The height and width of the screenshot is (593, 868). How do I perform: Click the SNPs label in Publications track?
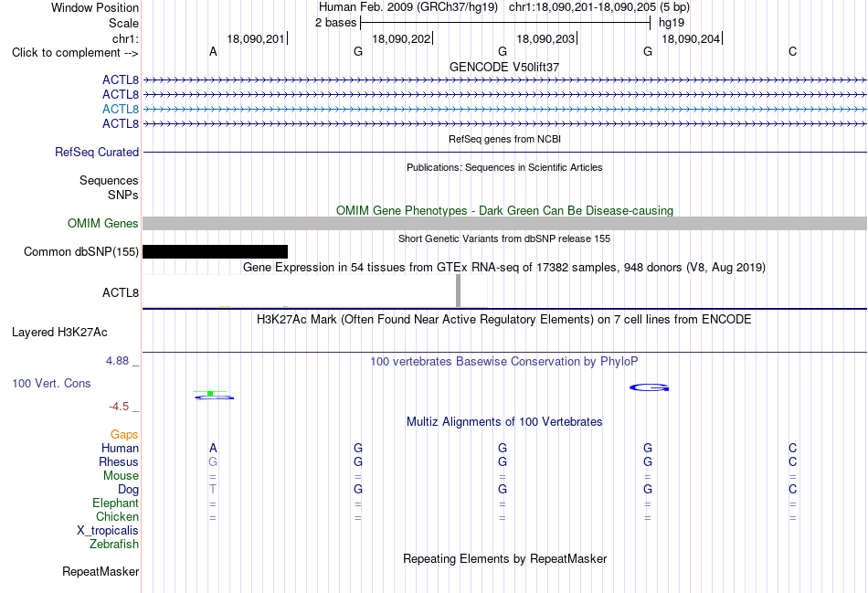123,195
